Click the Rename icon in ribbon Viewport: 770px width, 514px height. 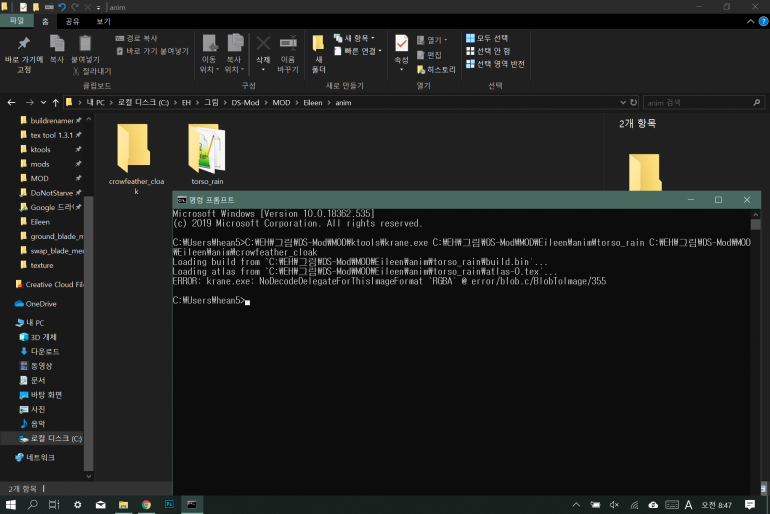coord(288,44)
